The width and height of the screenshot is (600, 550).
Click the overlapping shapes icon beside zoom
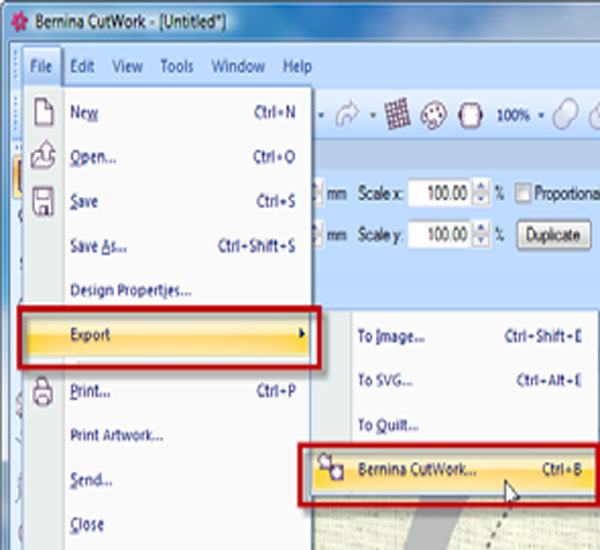tap(565, 114)
